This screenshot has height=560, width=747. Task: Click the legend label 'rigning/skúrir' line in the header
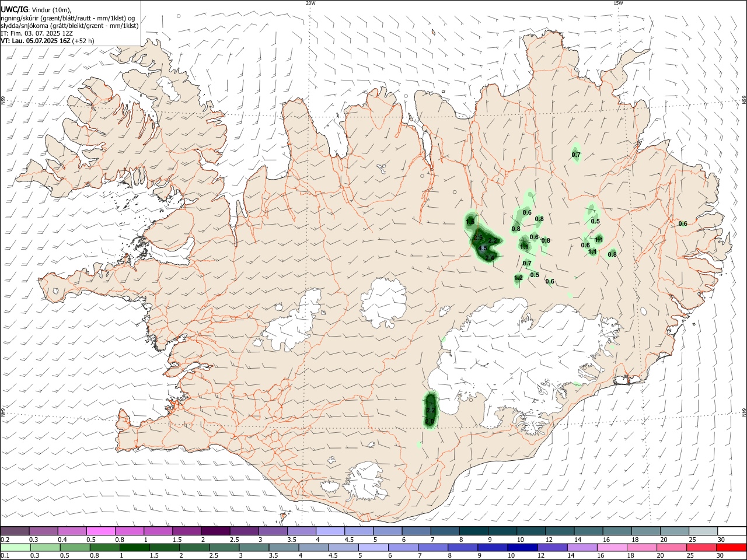(x=68, y=18)
